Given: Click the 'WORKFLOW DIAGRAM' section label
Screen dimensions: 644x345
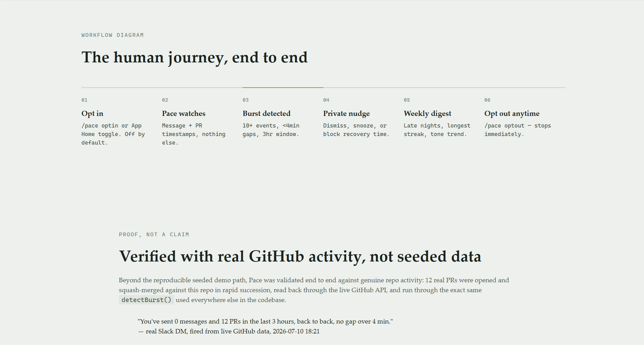Looking at the screenshot, I should (112, 35).
